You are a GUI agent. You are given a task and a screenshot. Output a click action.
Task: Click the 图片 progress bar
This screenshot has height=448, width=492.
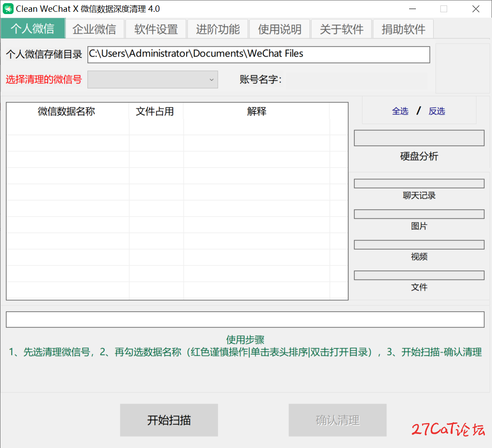[419, 214]
